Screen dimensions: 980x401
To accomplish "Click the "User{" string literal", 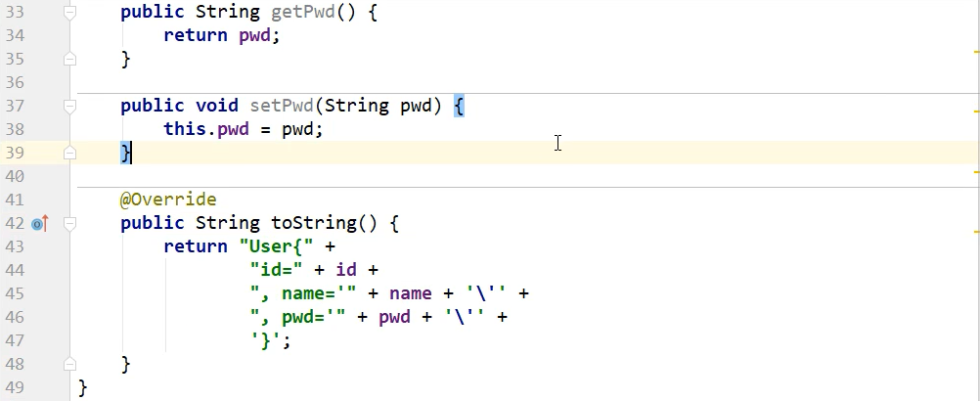I will tap(276, 246).
